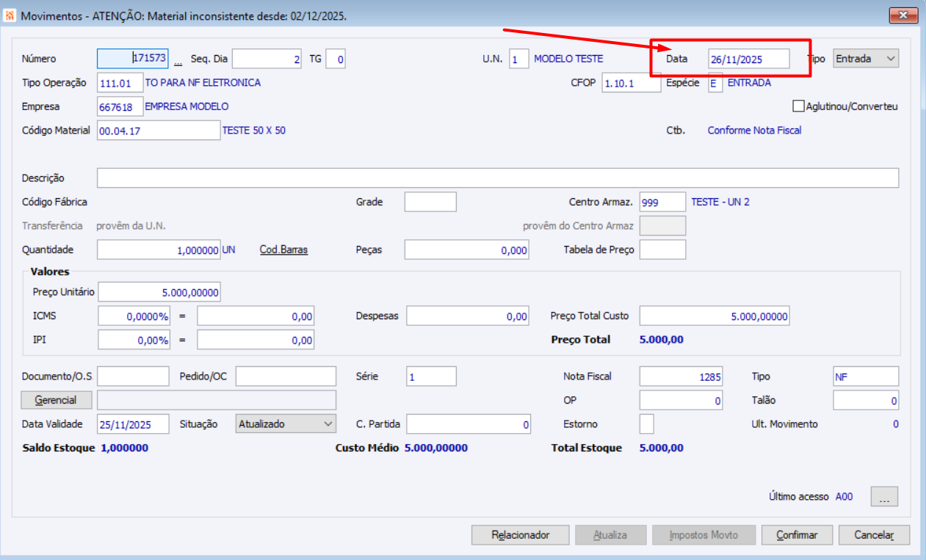
Task: Click the U.N. code field
Action: (518, 59)
